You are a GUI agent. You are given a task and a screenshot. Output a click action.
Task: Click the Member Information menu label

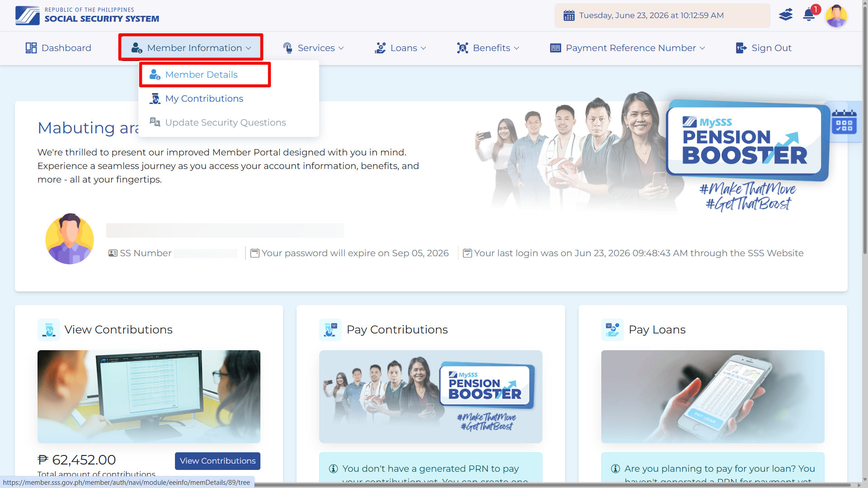194,48
